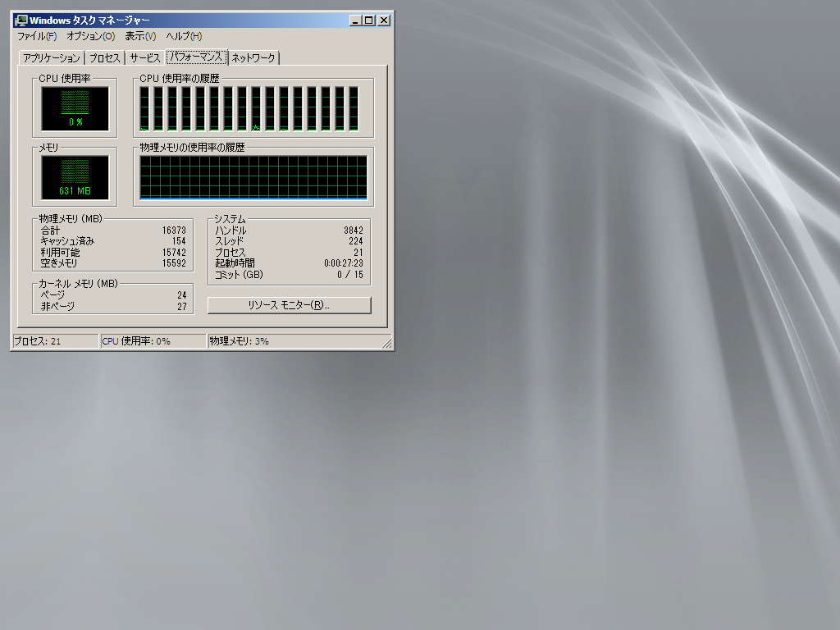Click the 起動時間 value 0:00:27:23
The image size is (840, 630).
click(x=344, y=263)
